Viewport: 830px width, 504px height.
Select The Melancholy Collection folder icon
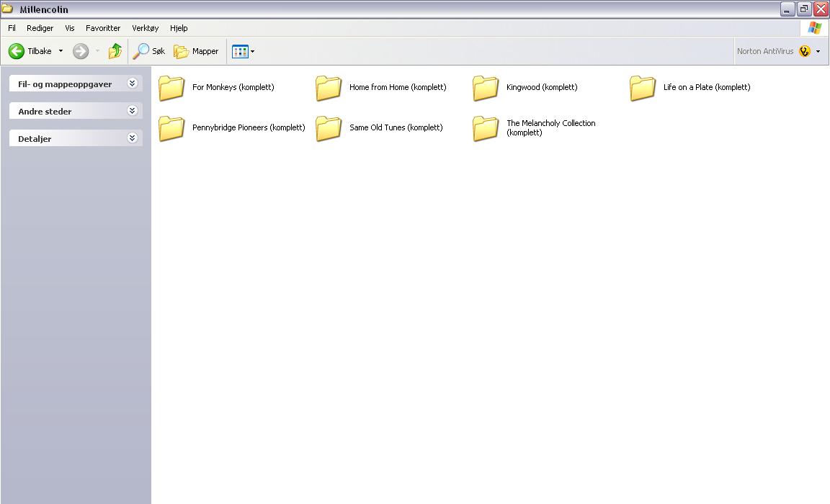coord(486,128)
